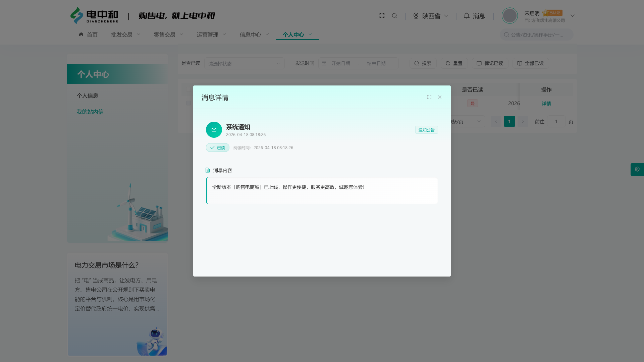The width and height of the screenshot is (644, 362).
Task: Close the 消息详情 dialog
Action: pyautogui.click(x=440, y=97)
